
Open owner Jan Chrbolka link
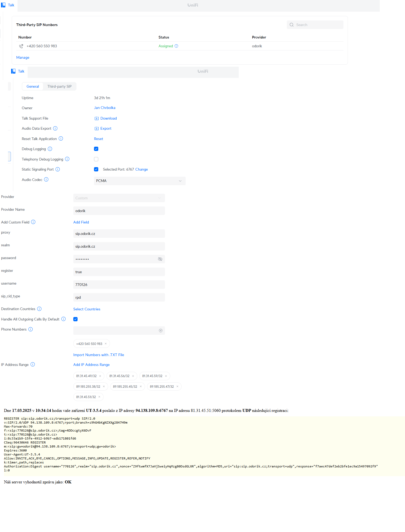105,108
